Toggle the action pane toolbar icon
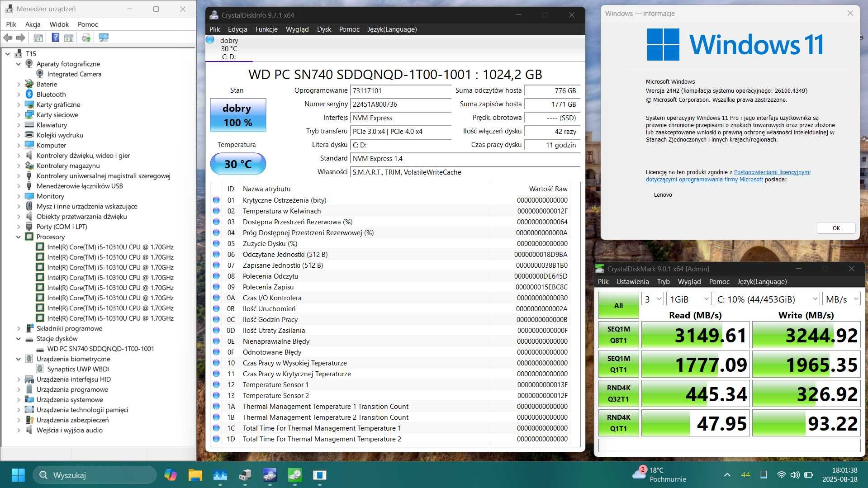This screenshot has width=868, height=488. point(69,38)
